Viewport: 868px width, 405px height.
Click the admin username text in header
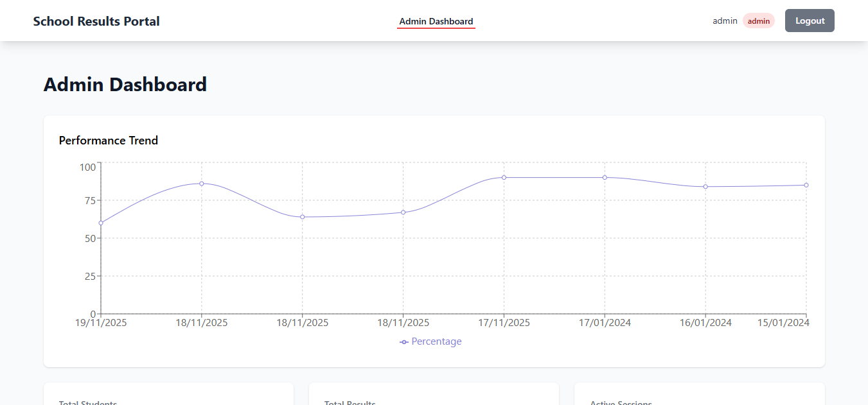tap(725, 21)
